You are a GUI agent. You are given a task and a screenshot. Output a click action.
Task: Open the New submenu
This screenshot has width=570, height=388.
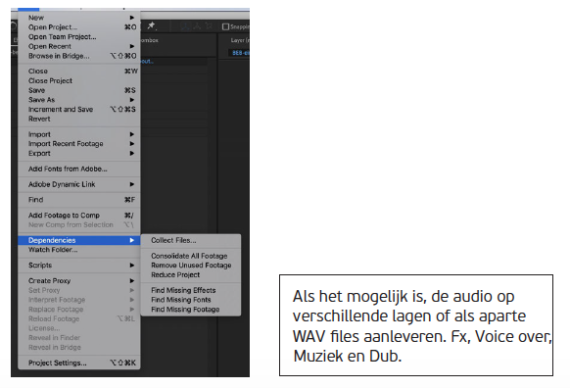coord(79,17)
